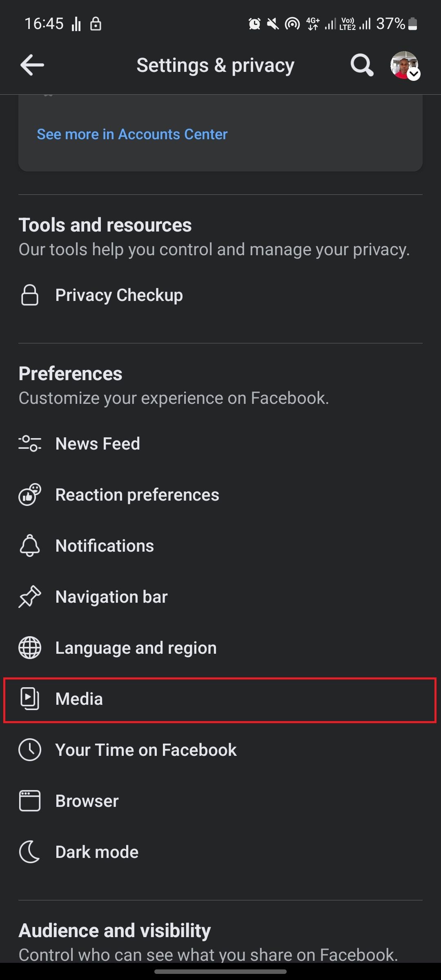Tap the News Feed sliders icon
The height and width of the screenshot is (980, 441).
tap(30, 443)
